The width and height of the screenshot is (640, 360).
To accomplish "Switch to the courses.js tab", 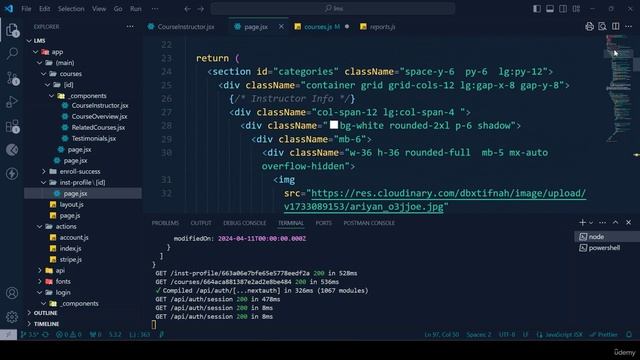I will tap(318, 27).
